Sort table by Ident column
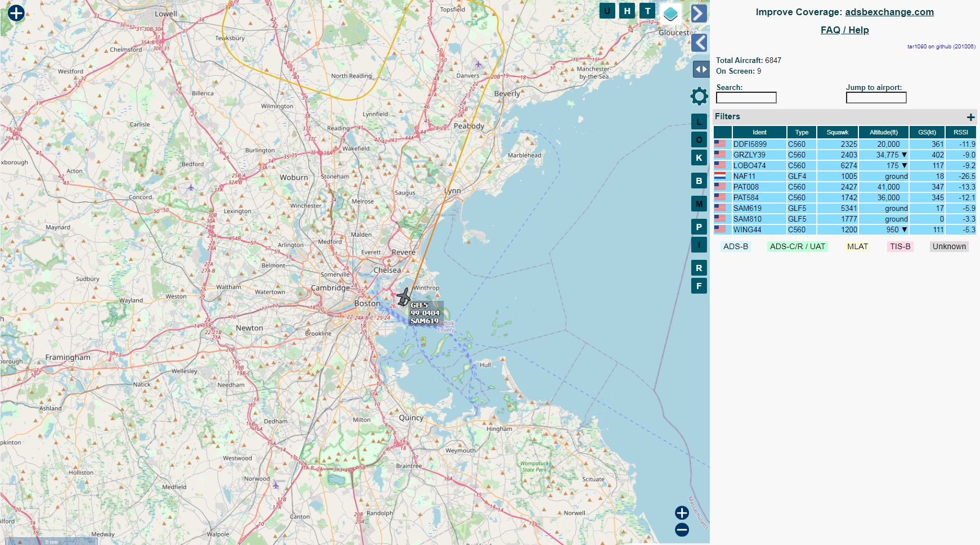The height and width of the screenshot is (545, 980). [x=759, y=132]
